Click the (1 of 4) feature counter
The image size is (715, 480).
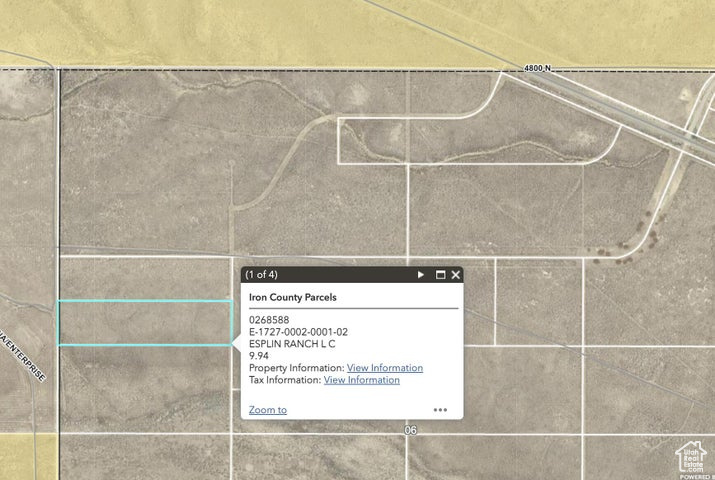coord(262,274)
